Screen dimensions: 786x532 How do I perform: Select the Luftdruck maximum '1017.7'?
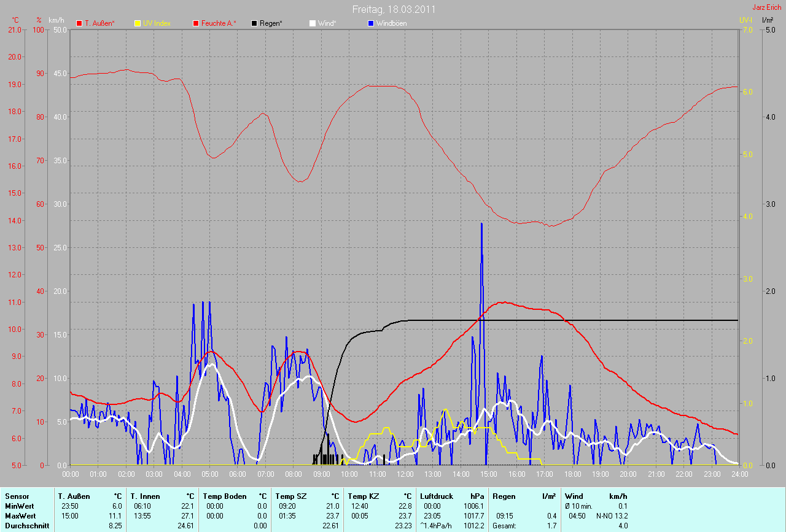pyautogui.click(x=473, y=516)
